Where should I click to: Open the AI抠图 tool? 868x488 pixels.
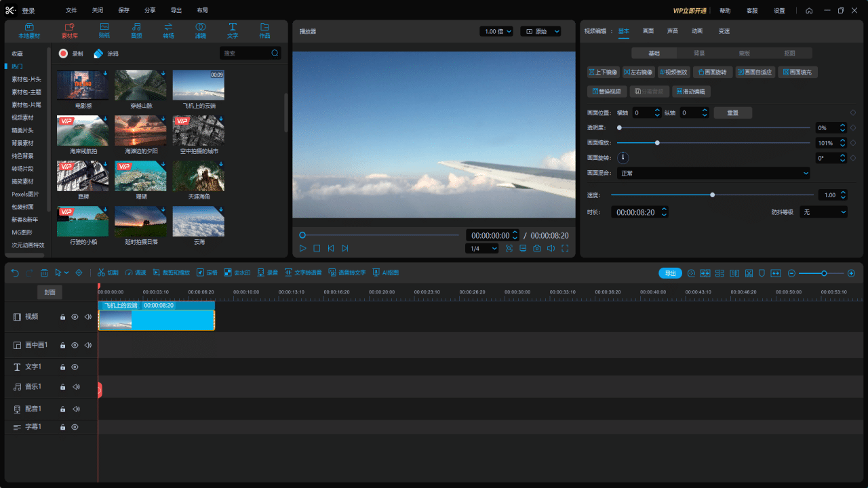385,272
